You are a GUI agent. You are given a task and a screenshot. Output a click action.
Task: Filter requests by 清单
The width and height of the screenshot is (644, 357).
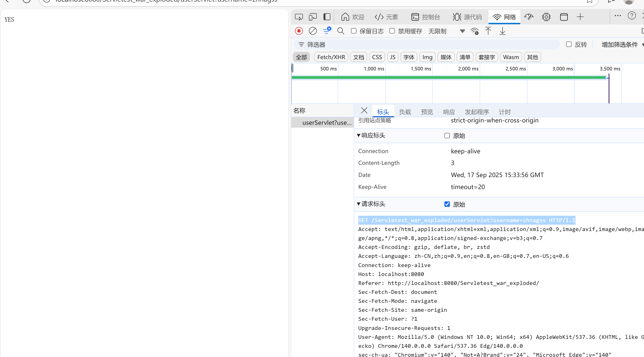pyautogui.click(x=465, y=57)
